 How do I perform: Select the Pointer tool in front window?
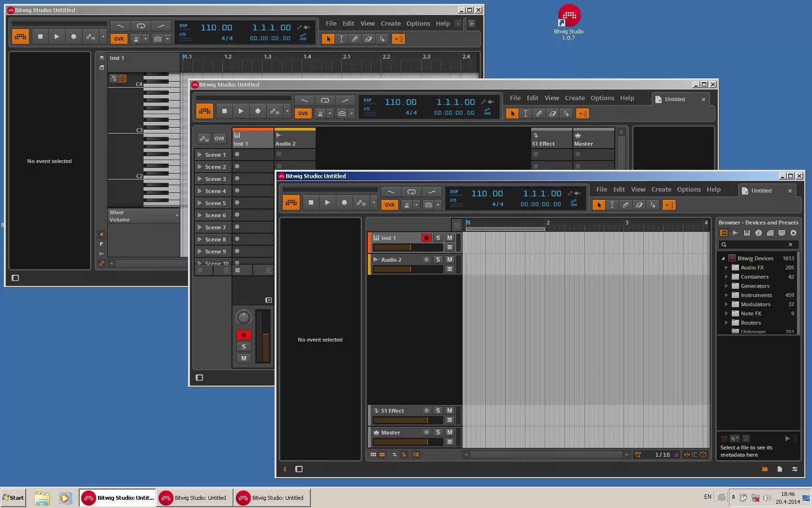pos(599,205)
